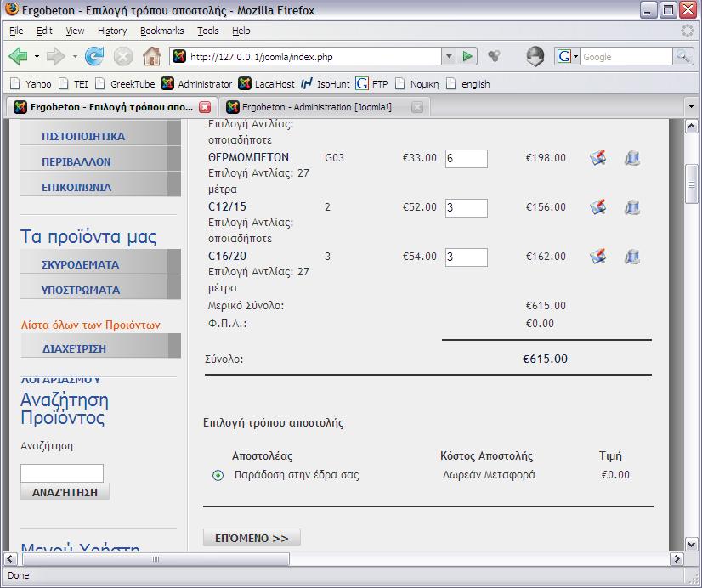
Task: Click the ΑΝΑΖΉΤΗΣΗ search button
Action: tap(65, 492)
